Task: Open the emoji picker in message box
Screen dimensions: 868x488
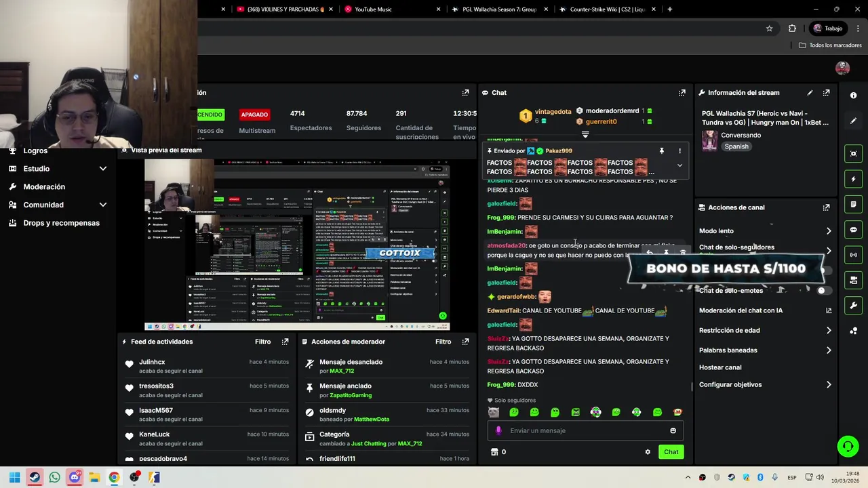Action: (x=673, y=430)
